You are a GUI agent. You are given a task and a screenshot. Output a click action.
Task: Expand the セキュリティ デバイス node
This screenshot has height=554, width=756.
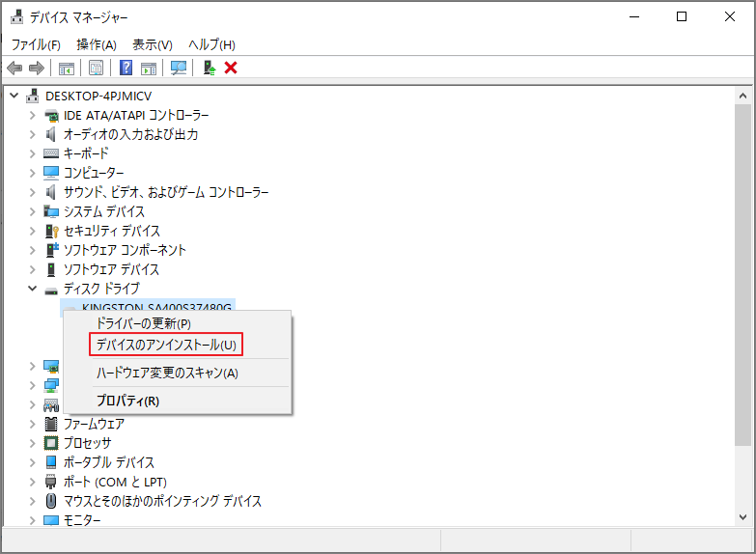coord(32,231)
